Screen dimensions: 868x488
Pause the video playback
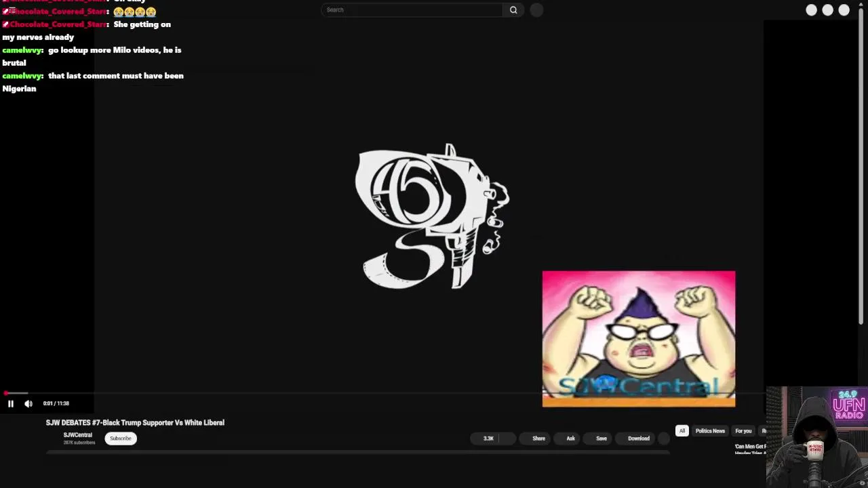[11, 403]
